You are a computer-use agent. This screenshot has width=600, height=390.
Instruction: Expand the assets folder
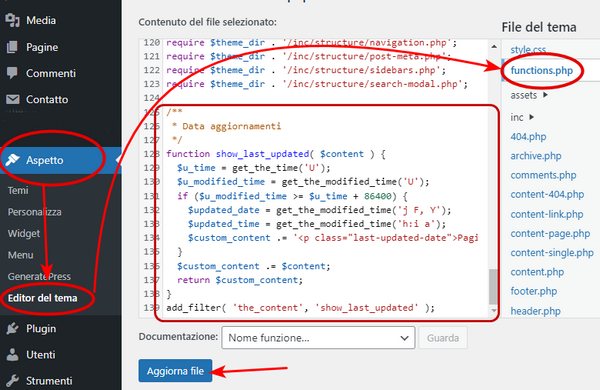(x=529, y=95)
